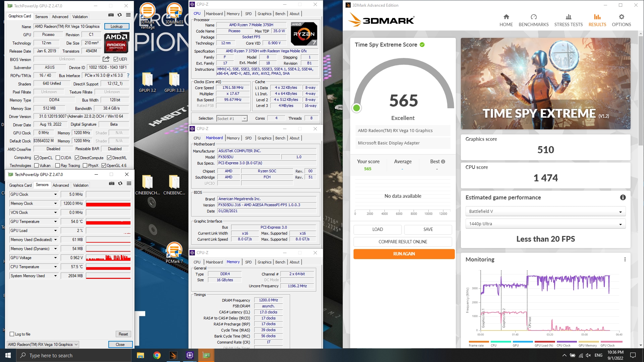Screen dimensions: 644x362
Task: Toggle CUDA checkbox
Action: [x=58, y=158]
